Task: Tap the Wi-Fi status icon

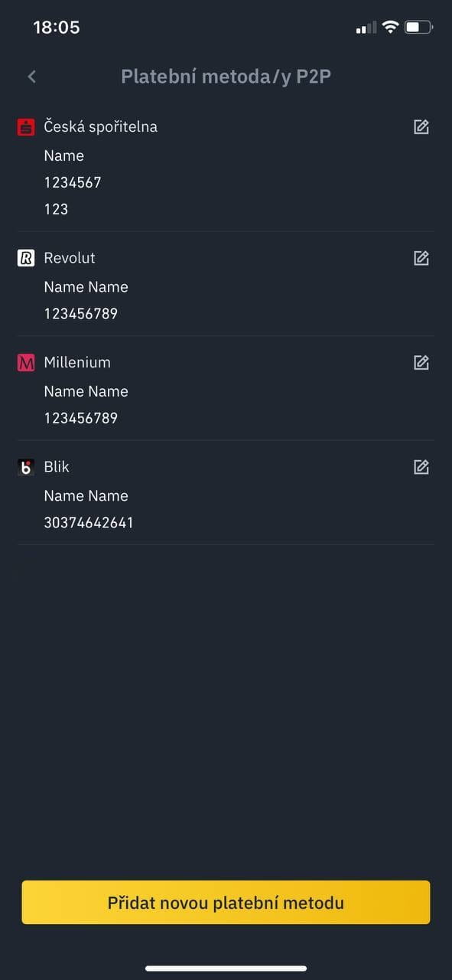Action: pos(391,28)
